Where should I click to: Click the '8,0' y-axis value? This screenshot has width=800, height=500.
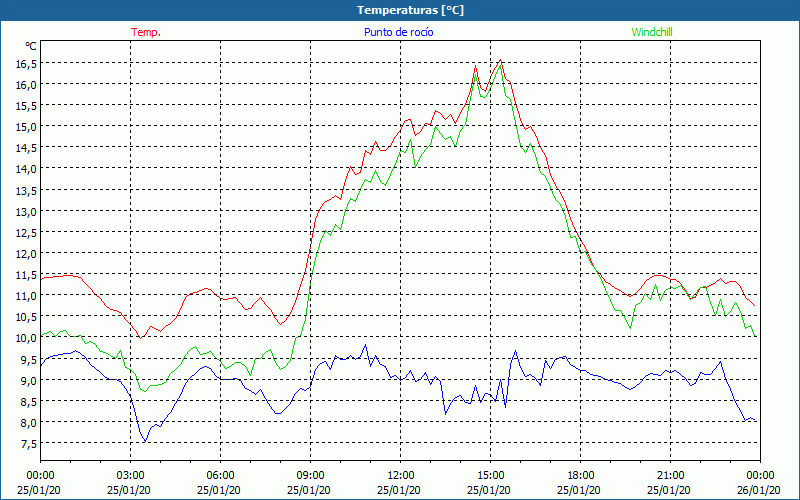29,422
